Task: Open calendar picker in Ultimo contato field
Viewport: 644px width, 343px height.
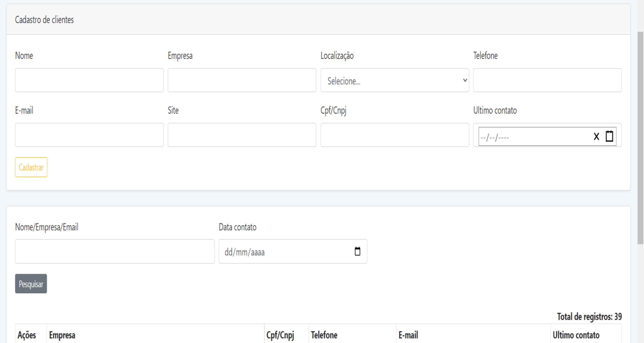Action: coord(609,136)
